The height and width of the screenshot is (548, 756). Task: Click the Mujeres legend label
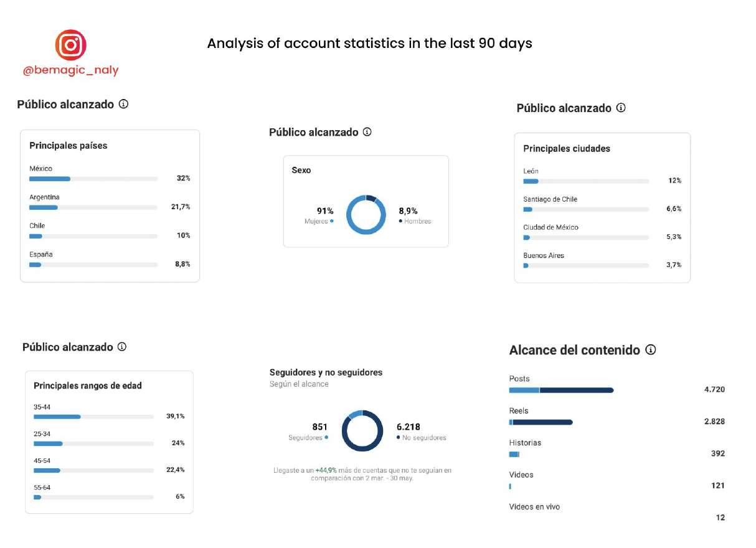pyautogui.click(x=316, y=221)
